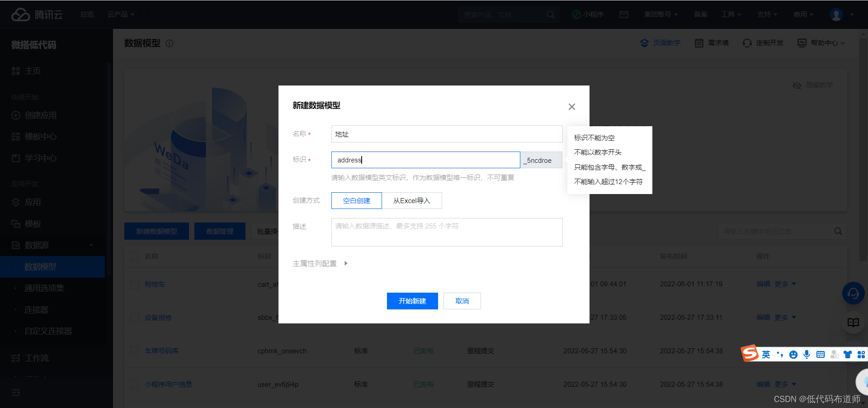868x408 pixels.
Task: Click 新建数据模型 button behind dialog
Action: click(x=156, y=231)
